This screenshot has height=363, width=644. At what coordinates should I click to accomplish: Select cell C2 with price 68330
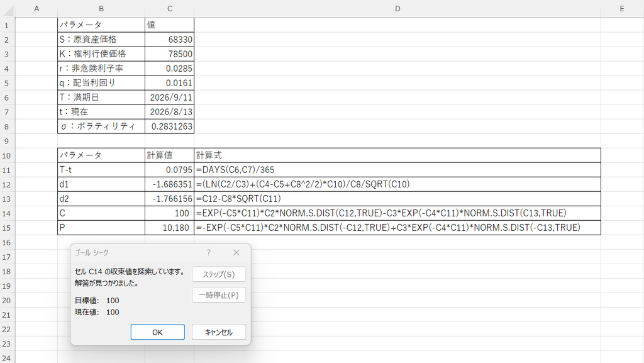tap(170, 40)
